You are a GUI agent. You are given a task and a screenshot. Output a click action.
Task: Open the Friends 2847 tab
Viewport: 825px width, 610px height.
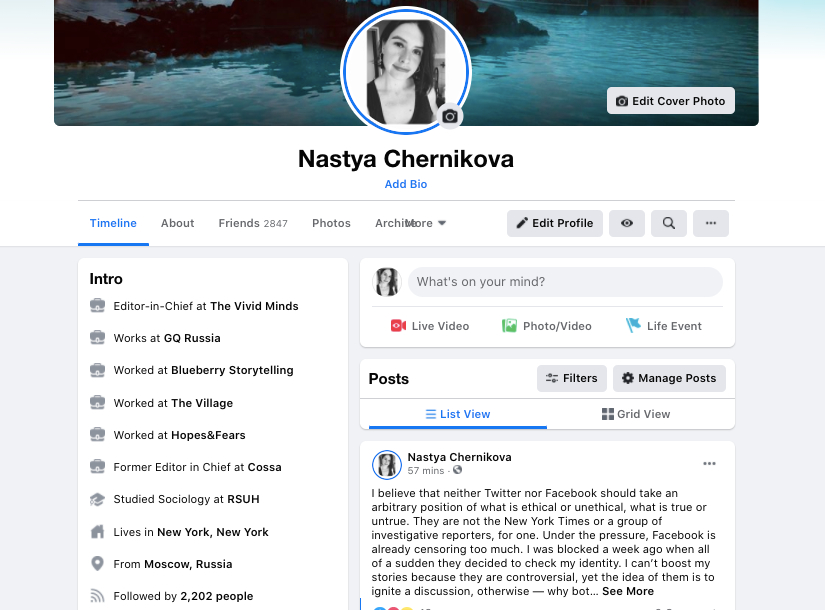[253, 223]
